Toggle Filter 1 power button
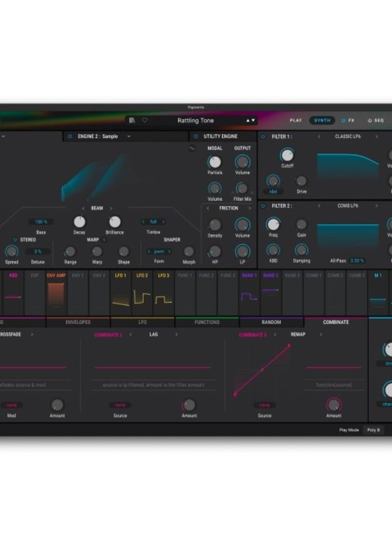Image resolution: width=392 pixels, height=549 pixels. tap(263, 137)
